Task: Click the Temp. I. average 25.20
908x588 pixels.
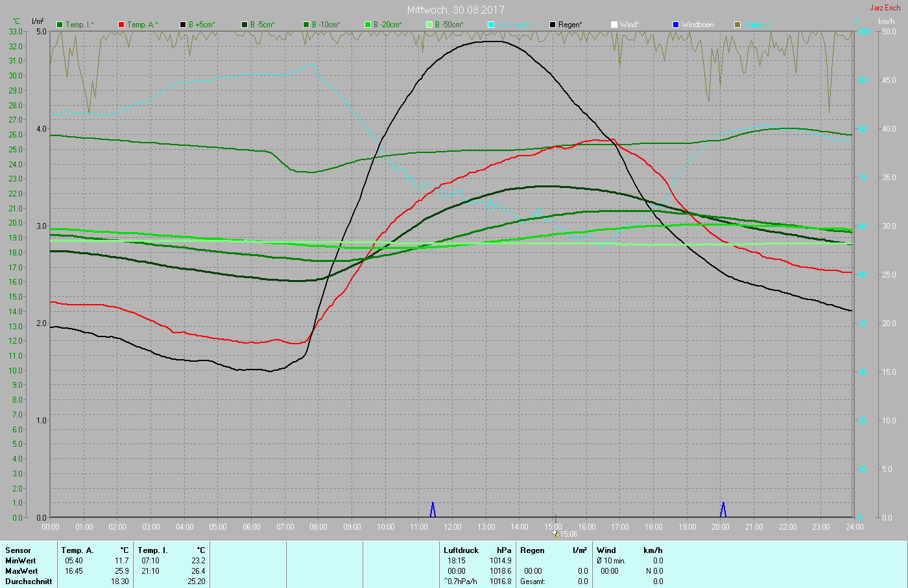Action: pos(197,582)
